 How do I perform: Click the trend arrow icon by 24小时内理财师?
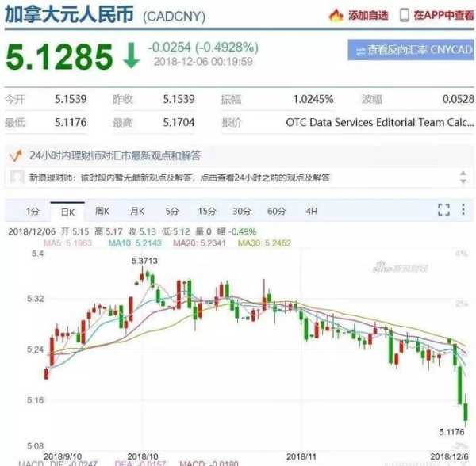pos(16,155)
